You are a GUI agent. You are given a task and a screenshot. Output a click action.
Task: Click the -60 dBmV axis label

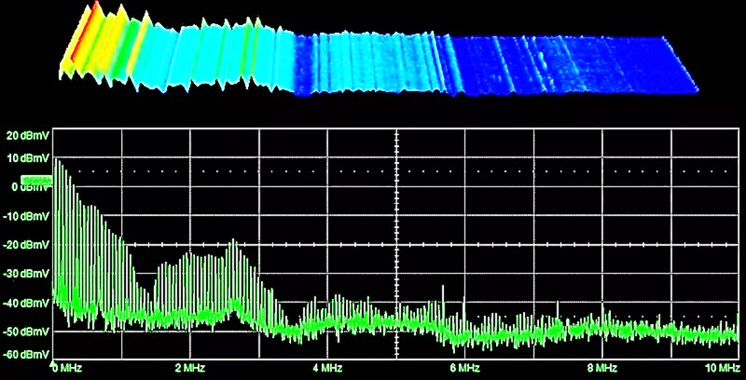[x=27, y=354]
